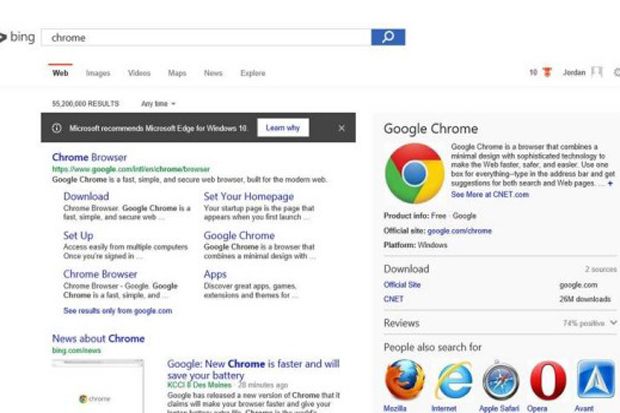Switch to the Maps tab

click(177, 73)
